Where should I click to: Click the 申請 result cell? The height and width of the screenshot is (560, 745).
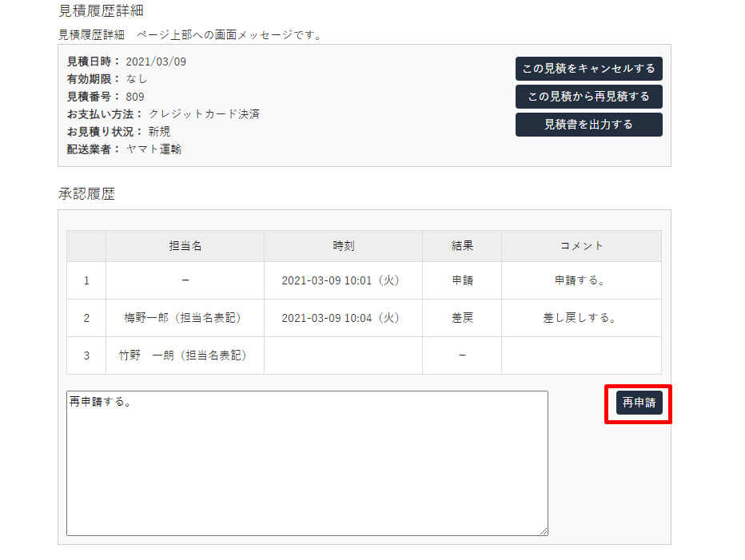tap(462, 280)
